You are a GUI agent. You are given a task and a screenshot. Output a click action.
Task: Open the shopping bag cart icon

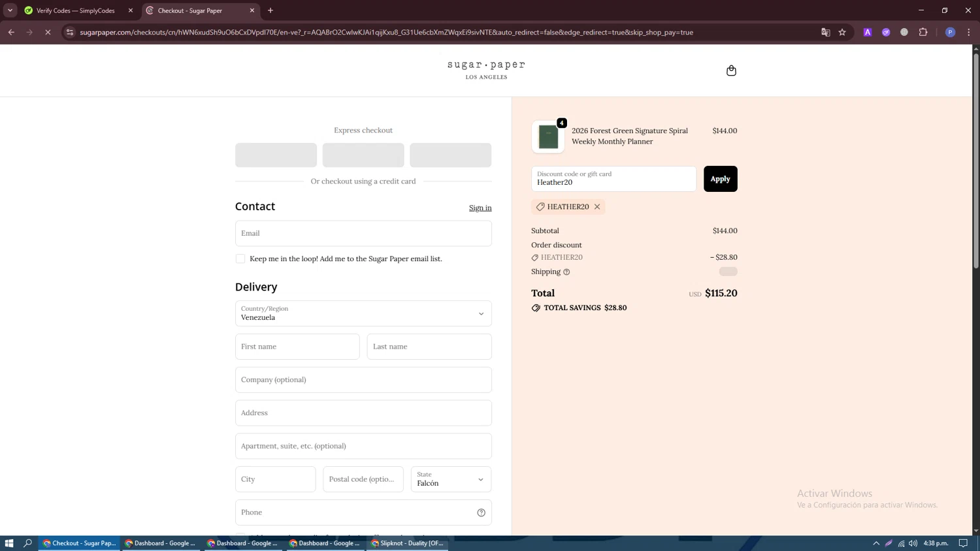tap(731, 71)
